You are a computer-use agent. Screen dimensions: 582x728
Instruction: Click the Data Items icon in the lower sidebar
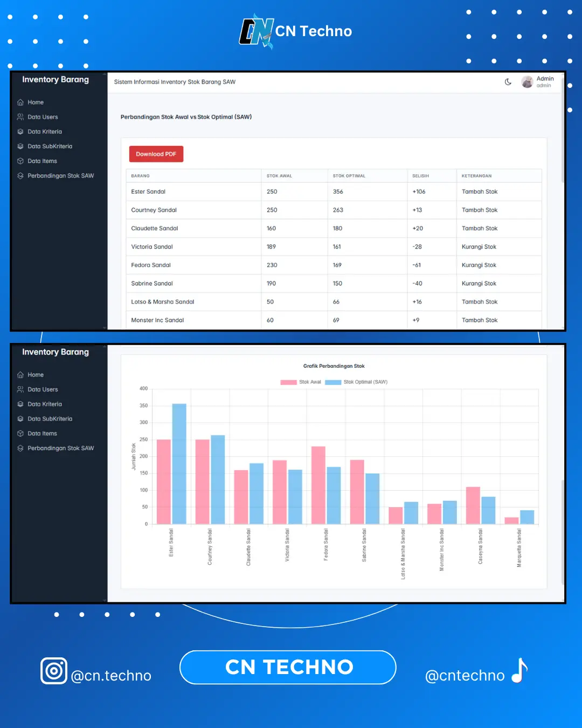[x=20, y=434]
